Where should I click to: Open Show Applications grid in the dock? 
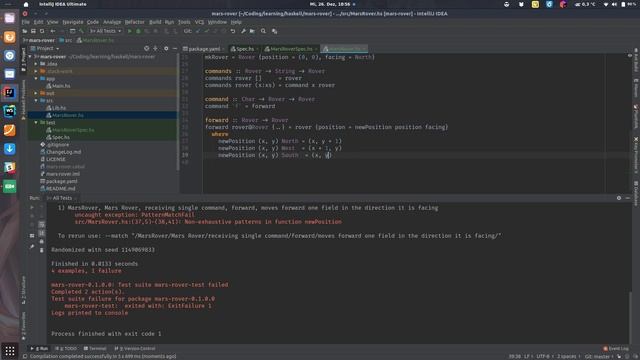click(9, 351)
